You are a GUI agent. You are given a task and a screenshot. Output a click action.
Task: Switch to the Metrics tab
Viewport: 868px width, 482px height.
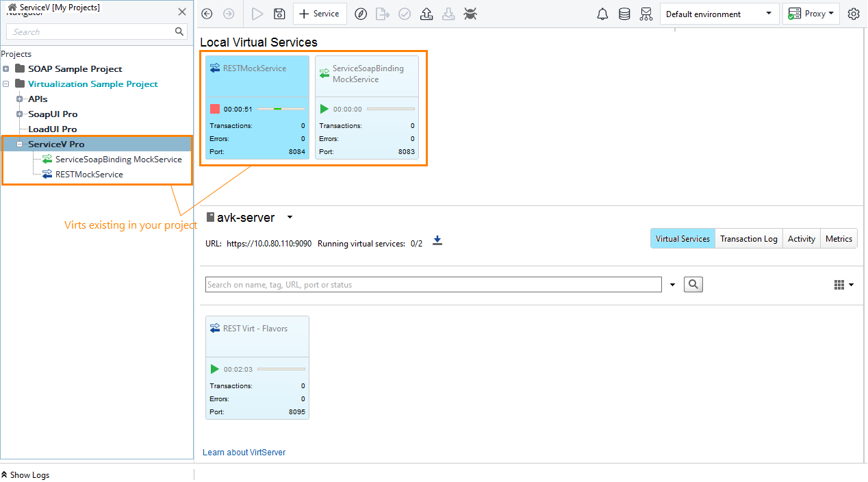tap(839, 239)
